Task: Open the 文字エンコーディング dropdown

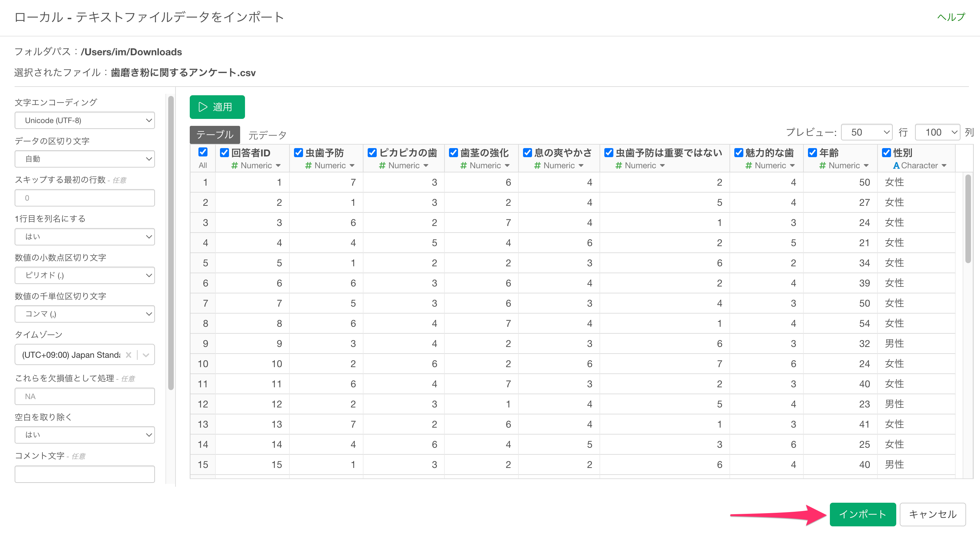Action: coord(84,120)
